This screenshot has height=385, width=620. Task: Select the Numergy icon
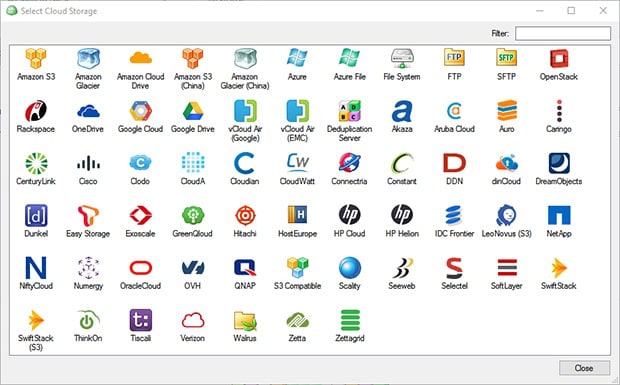(x=88, y=268)
